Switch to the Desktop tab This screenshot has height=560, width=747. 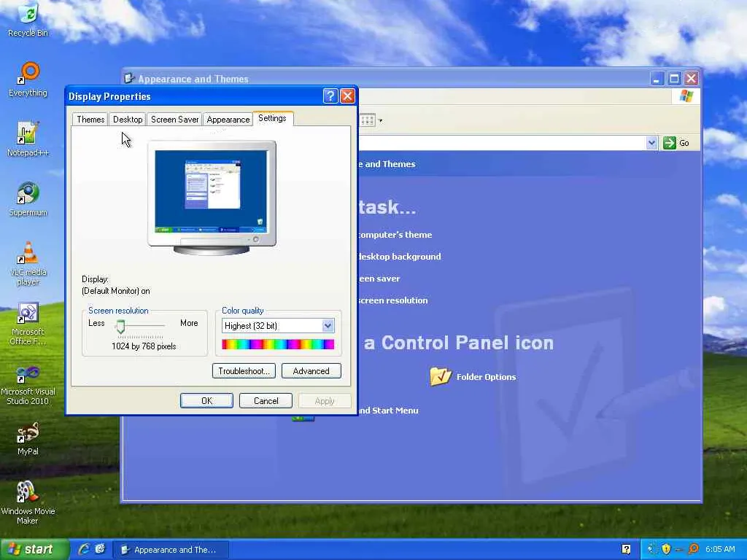click(128, 120)
